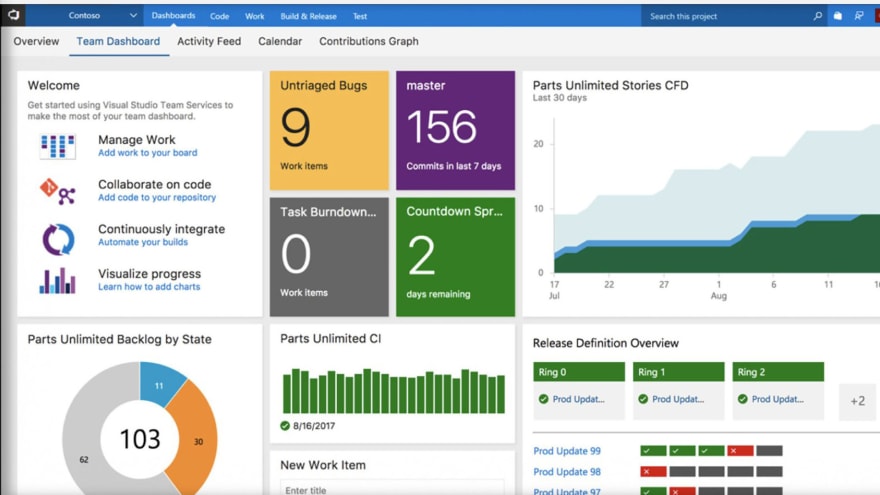Click the Release Definition Overview title
Viewport: 880px width, 495px height.
coord(606,343)
